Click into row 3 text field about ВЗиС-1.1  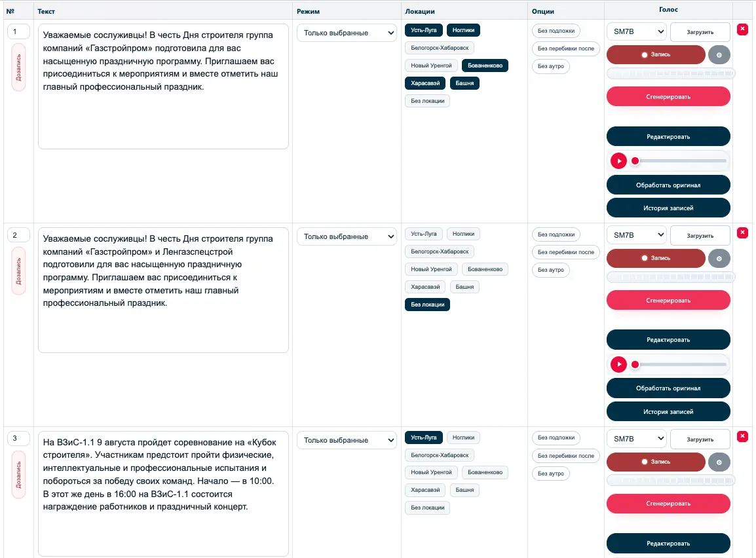click(163, 493)
